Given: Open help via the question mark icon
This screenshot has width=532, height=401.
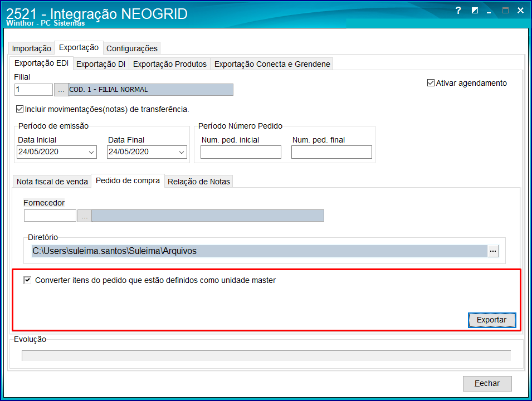Looking at the screenshot, I should click(458, 11).
